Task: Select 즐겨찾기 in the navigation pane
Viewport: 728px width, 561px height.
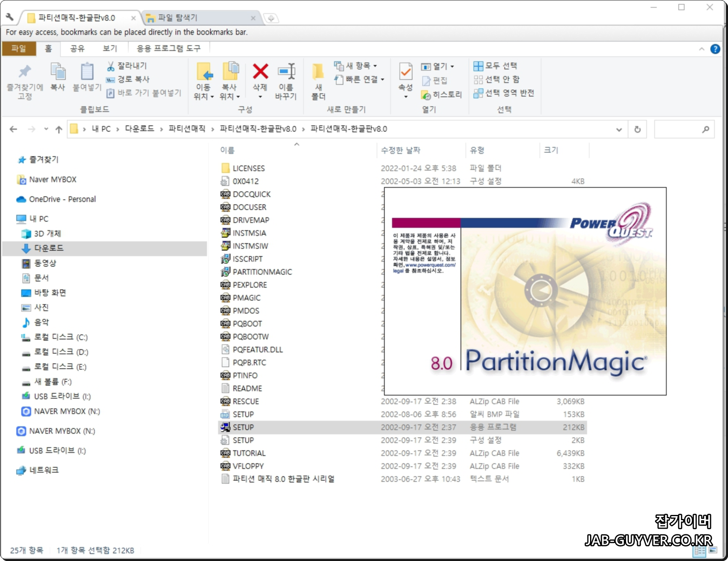Action: point(39,160)
